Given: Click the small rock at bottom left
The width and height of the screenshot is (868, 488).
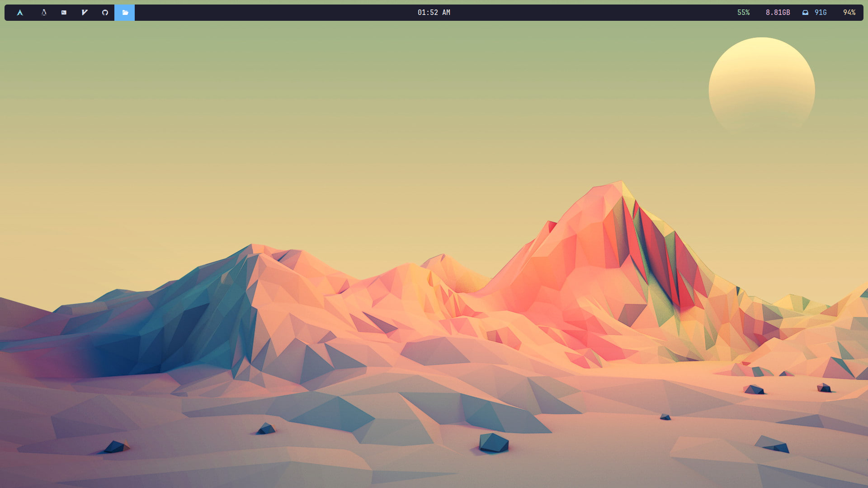Looking at the screenshot, I should coord(116,447).
